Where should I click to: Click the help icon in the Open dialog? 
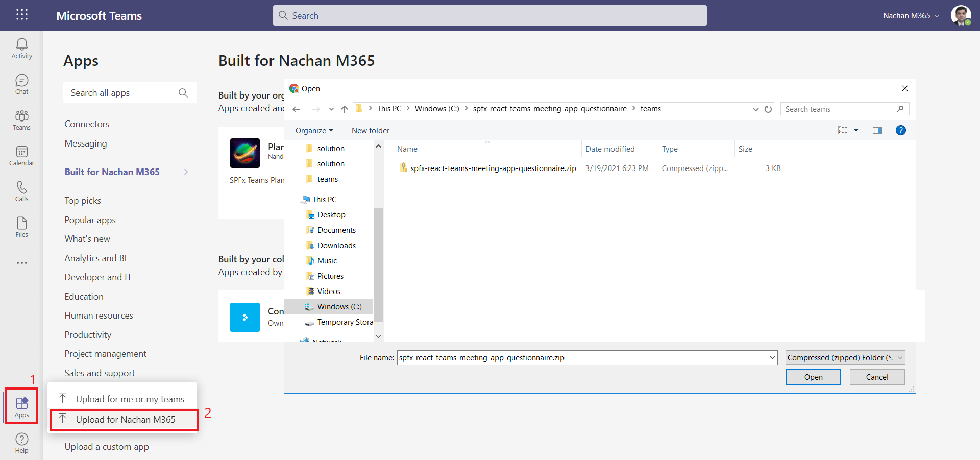pyautogui.click(x=901, y=130)
